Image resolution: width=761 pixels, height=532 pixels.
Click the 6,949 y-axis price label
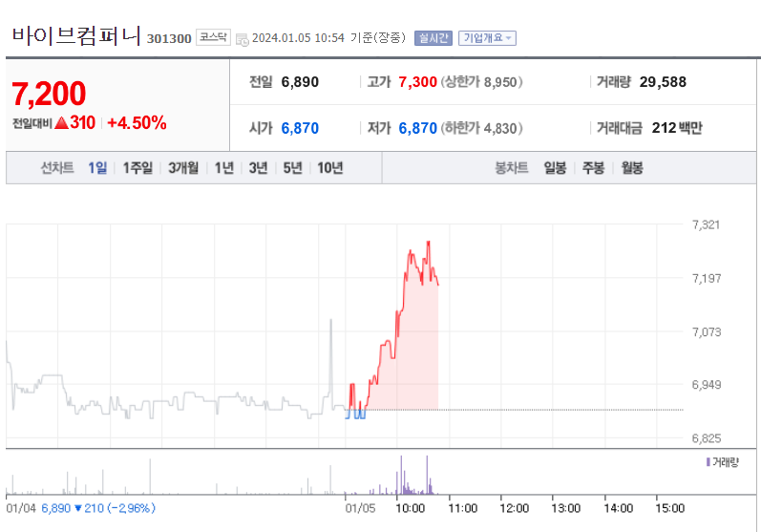click(707, 385)
